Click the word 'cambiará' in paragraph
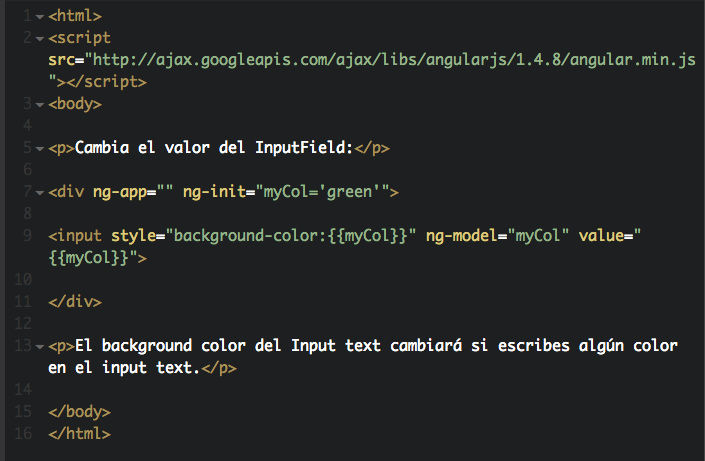The image size is (705, 461). [426, 345]
